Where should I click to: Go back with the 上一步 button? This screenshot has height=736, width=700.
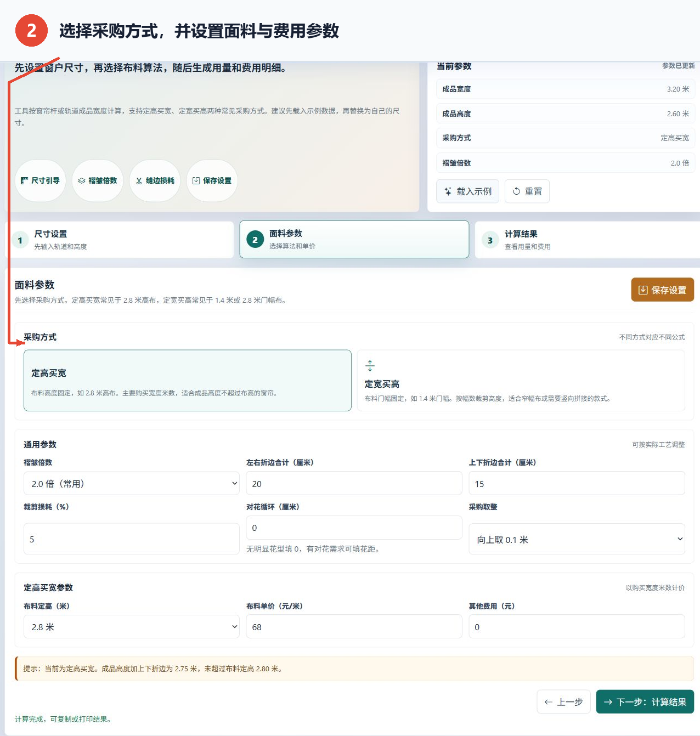[x=563, y=702]
